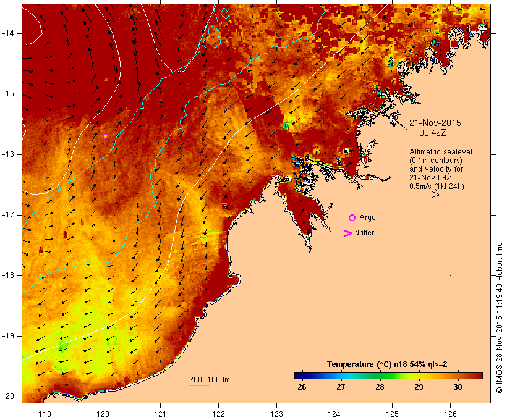507x420 pixels.
Task: Click the '200 1000m' depth label
Action: point(210,380)
